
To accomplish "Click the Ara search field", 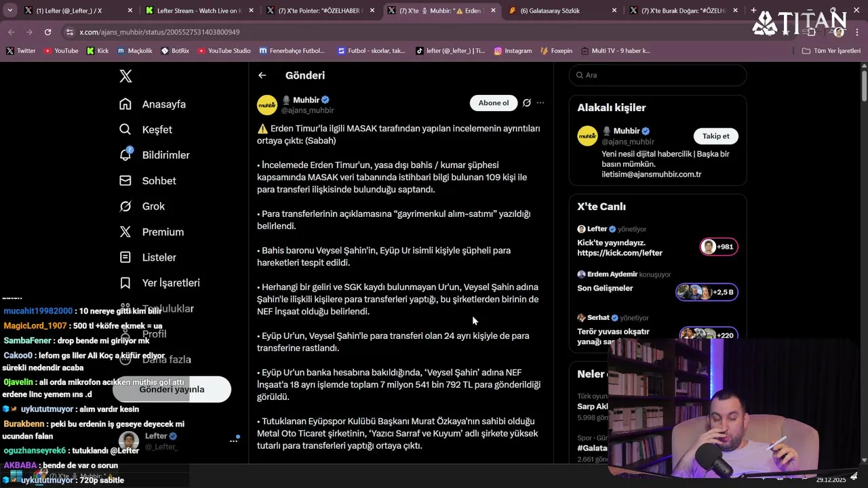I will [x=658, y=75].
